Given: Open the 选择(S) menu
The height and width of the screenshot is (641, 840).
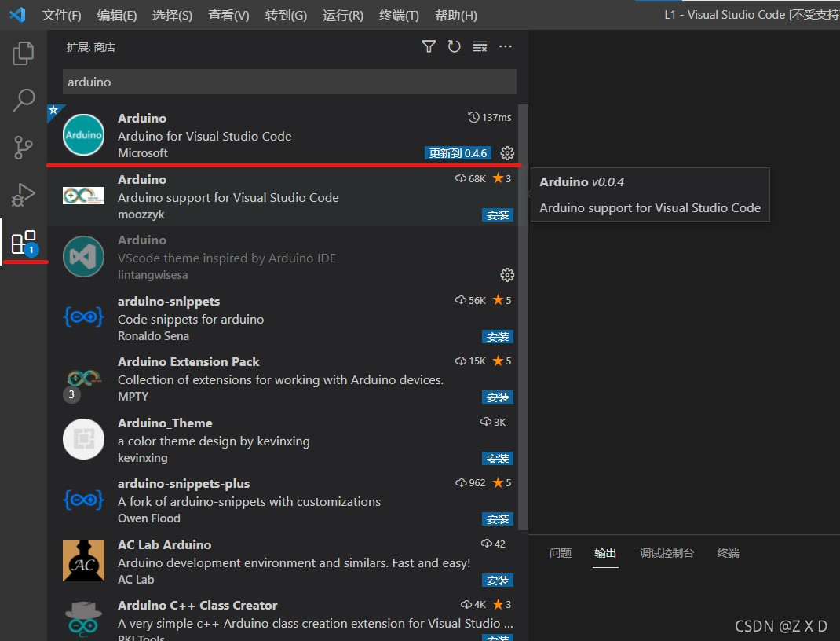Looking at the screenshot, I should [x=172, y=16].
